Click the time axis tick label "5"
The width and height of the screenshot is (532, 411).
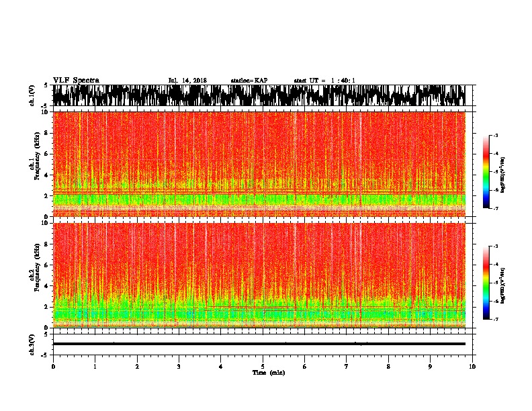click(x=263, y=367)
